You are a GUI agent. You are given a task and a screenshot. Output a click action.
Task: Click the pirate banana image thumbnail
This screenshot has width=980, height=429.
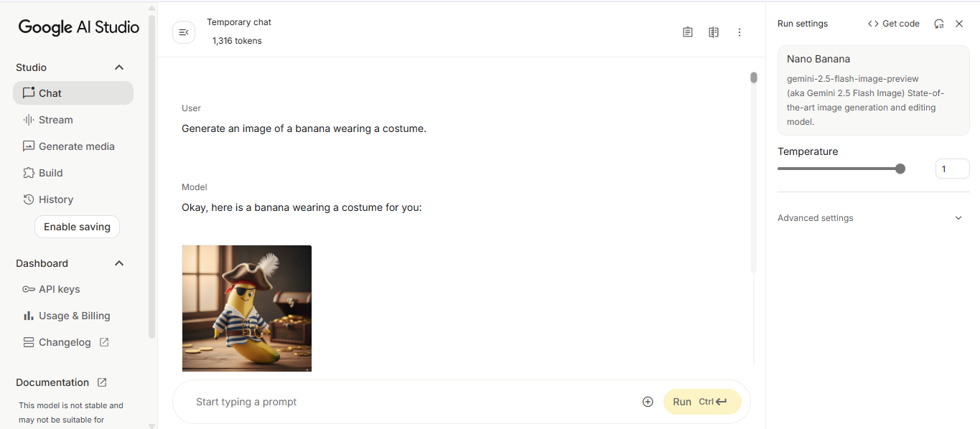click(x=247, y=308)
